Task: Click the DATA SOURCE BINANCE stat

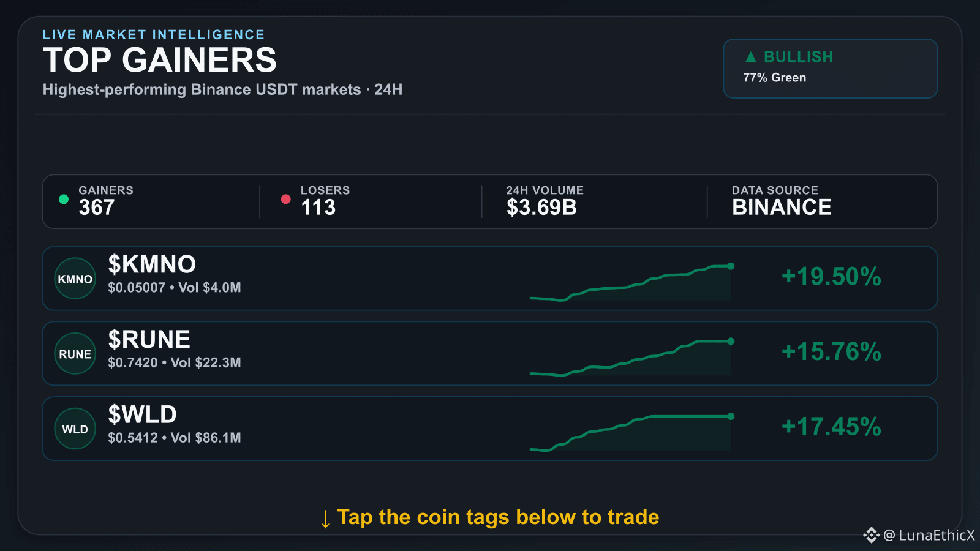Action: tap(782, 201)
